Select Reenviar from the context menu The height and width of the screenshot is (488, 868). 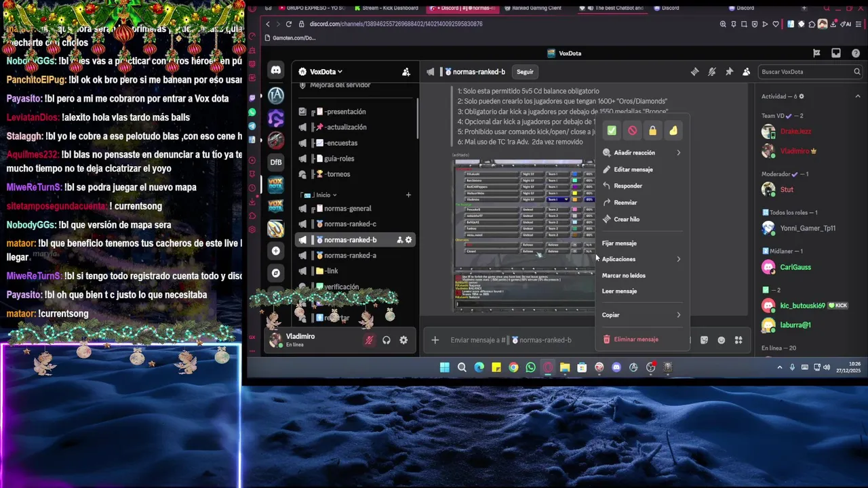click(642, 203)
